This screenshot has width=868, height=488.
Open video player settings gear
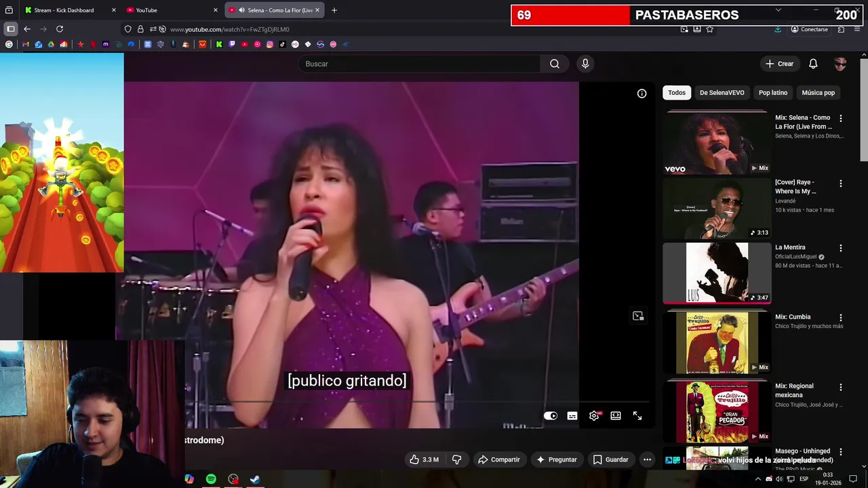tap(594, 415)
